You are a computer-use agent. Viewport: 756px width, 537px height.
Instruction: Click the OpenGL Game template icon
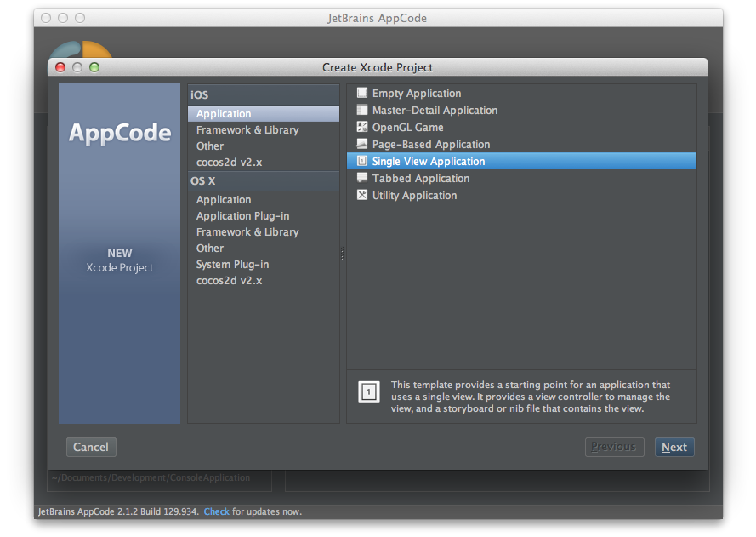[362, 128]
